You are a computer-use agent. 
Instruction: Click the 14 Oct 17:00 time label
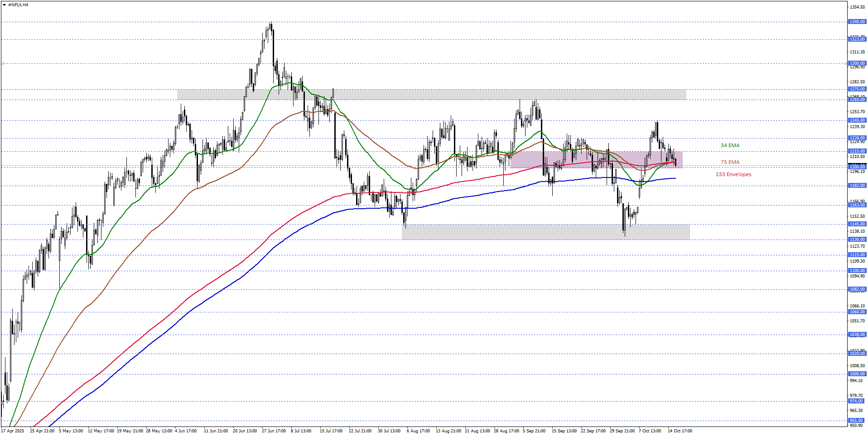tap(680, 431)
